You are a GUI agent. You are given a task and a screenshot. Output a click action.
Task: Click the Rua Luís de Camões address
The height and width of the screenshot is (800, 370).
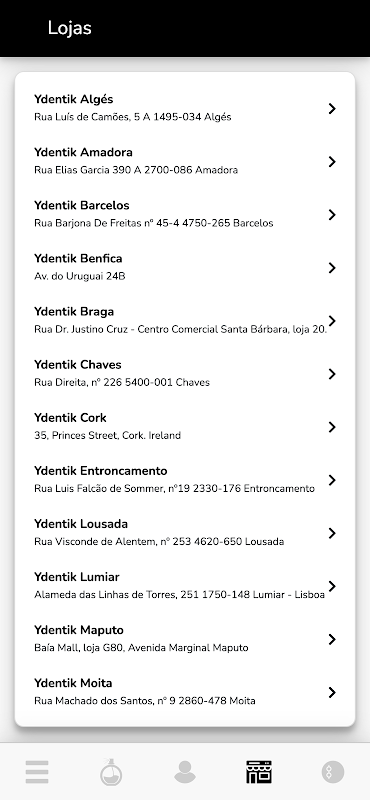(133, 117)
